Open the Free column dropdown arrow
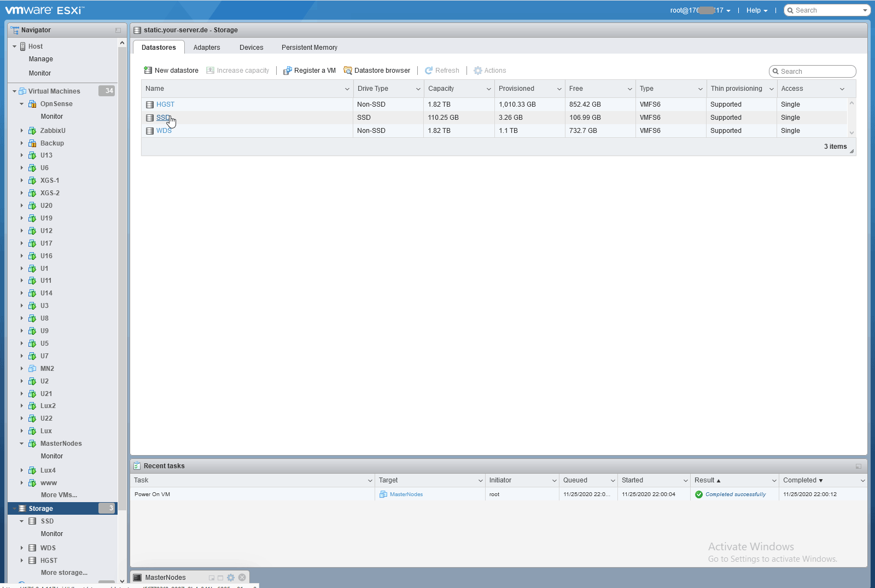 629,89
